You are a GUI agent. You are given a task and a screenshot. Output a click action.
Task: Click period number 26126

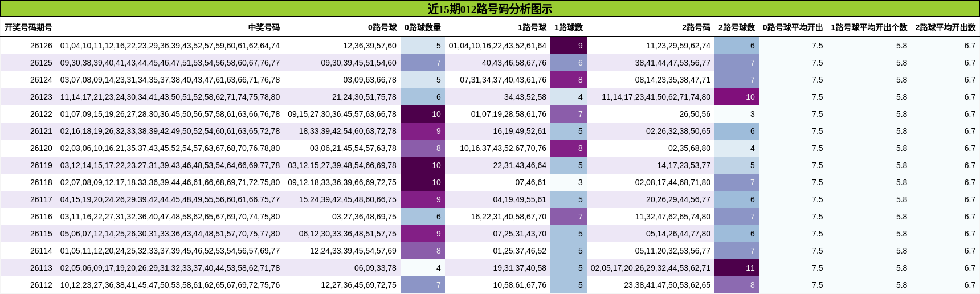click(x=41, y=46)
